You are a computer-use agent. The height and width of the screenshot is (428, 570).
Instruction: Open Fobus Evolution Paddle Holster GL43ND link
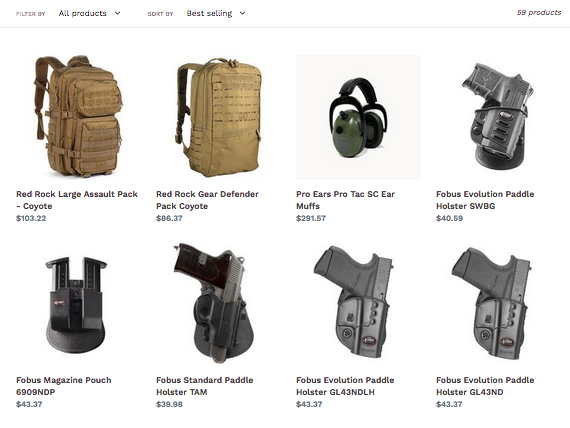tap(485, 386)
